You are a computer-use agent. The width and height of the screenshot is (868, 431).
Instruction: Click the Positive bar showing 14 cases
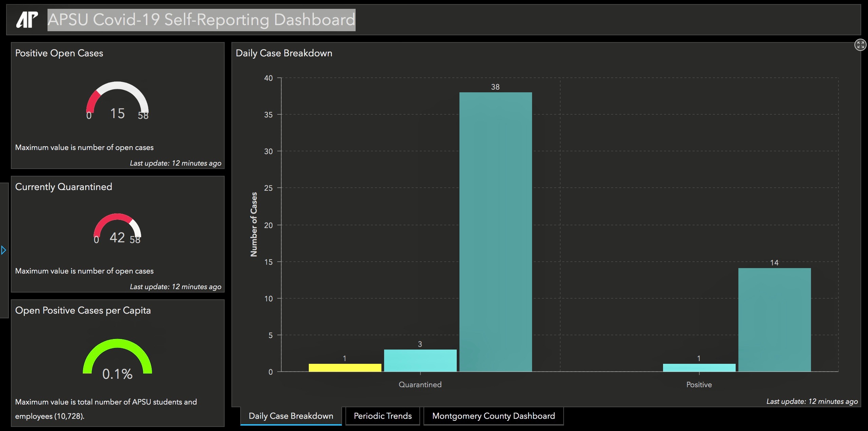774,320
